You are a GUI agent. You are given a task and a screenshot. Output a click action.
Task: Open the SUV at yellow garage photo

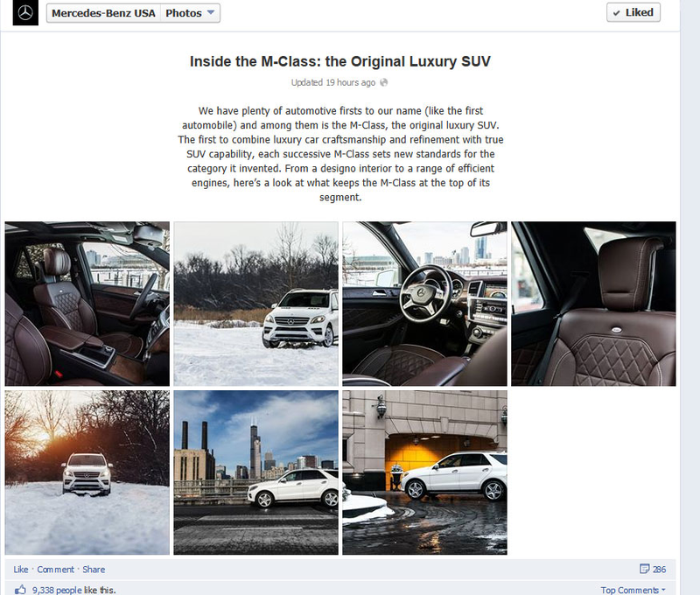click(x=424, y=472)
